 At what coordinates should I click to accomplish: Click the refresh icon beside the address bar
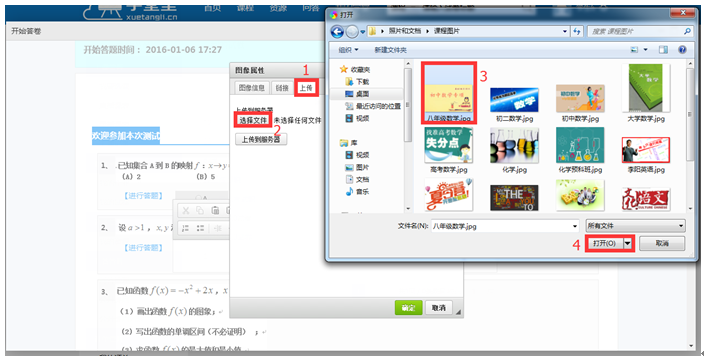pyautogui.click(x=576, y=32)
